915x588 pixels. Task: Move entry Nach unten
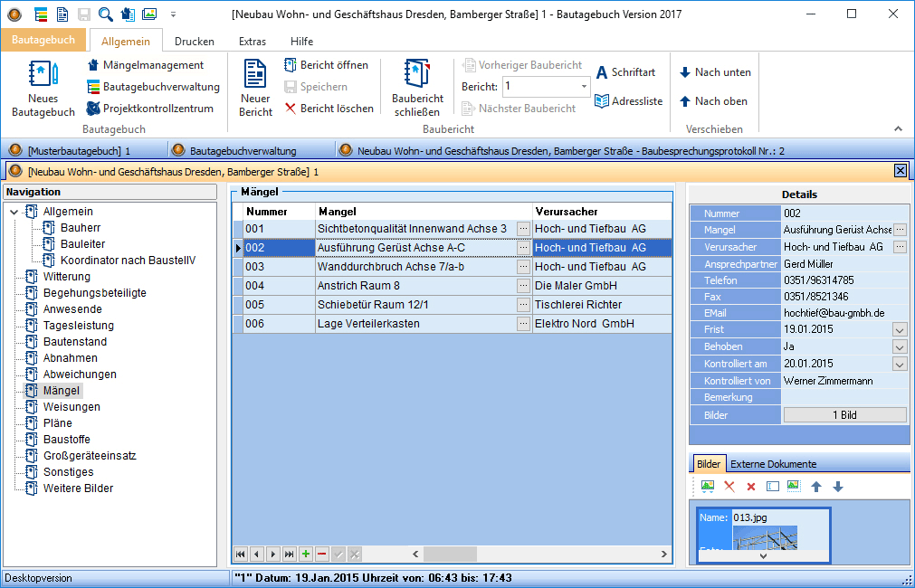715,72
